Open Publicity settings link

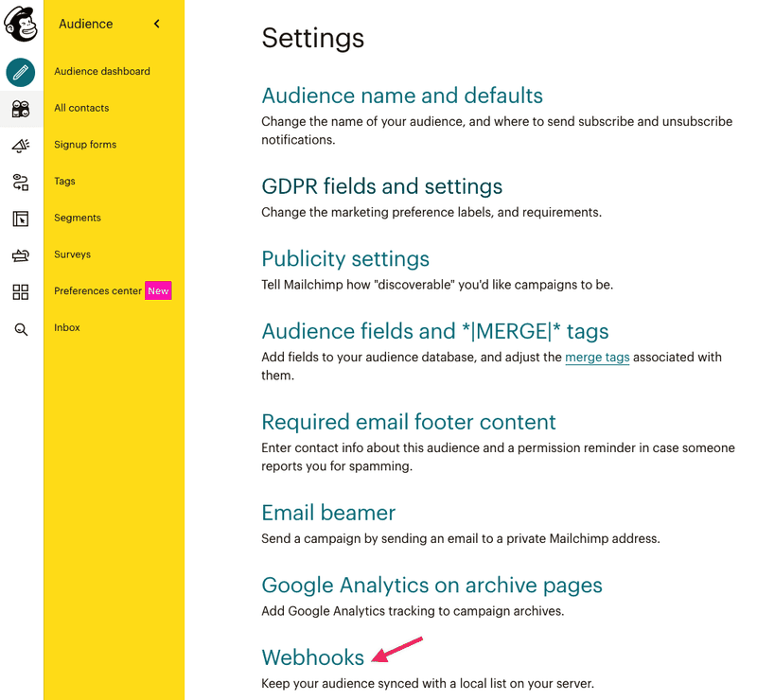(x=345, y=259)
